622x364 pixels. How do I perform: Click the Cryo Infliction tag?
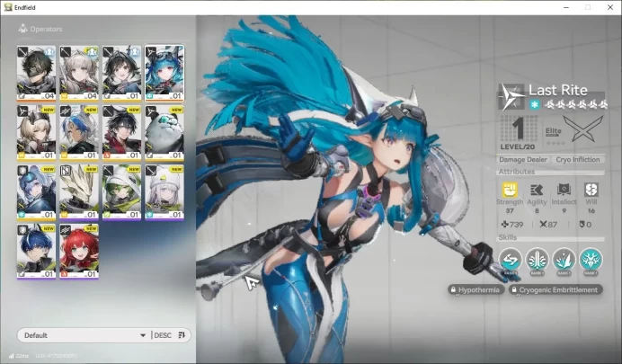click(578, 159)
